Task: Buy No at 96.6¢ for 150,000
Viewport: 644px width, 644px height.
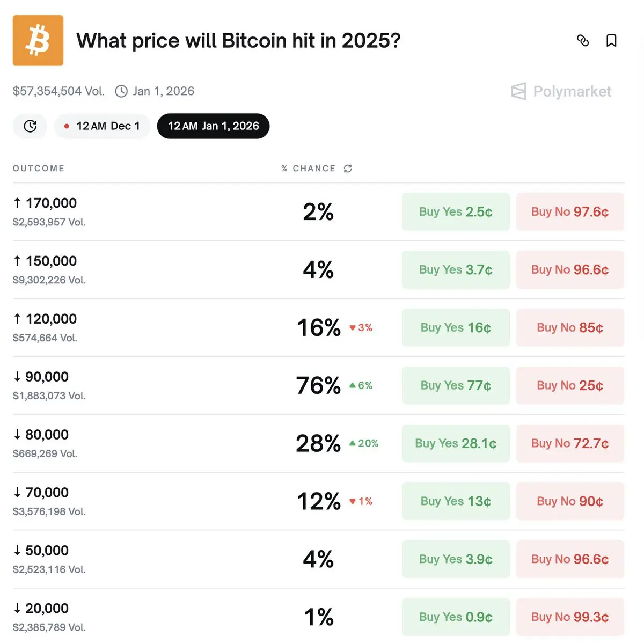Action: 570,270
